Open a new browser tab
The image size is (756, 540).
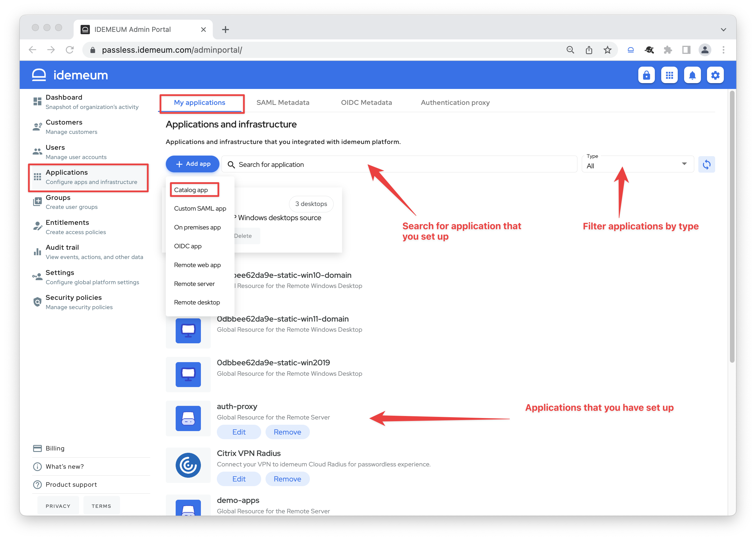[225, 30]
